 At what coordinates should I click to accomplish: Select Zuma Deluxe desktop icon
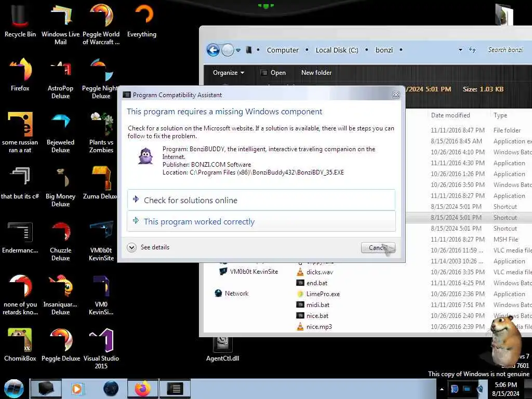pyautogui.click(x=100, y=183)
